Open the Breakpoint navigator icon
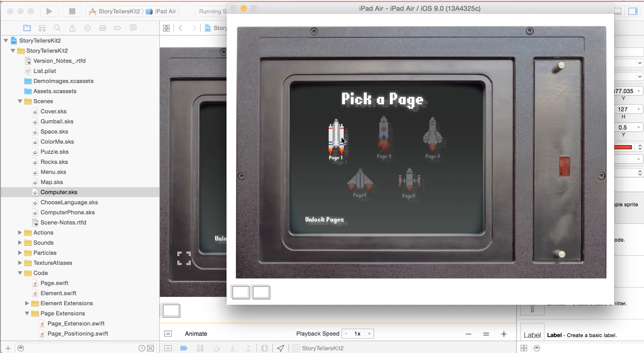The height and width of the screenshot is (353, 644). [118, 28]
